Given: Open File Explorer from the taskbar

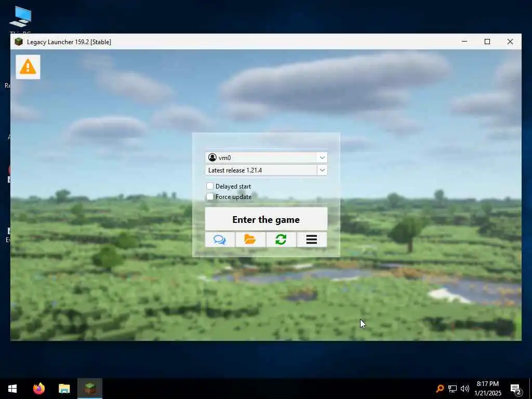Looking at the screenshot, I should point(64,389).
